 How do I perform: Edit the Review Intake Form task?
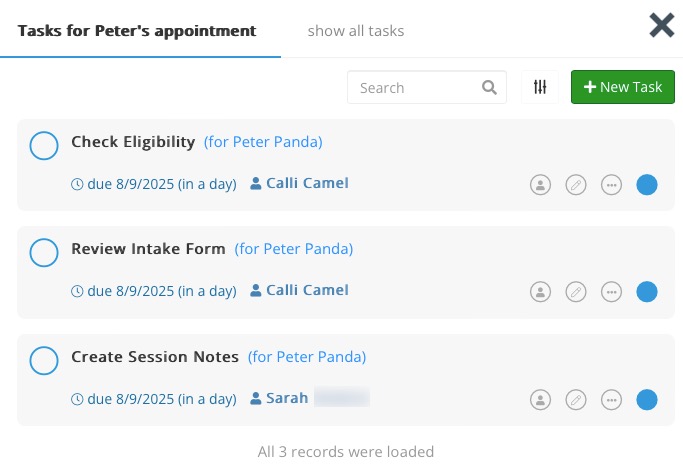tap(576, 292)
